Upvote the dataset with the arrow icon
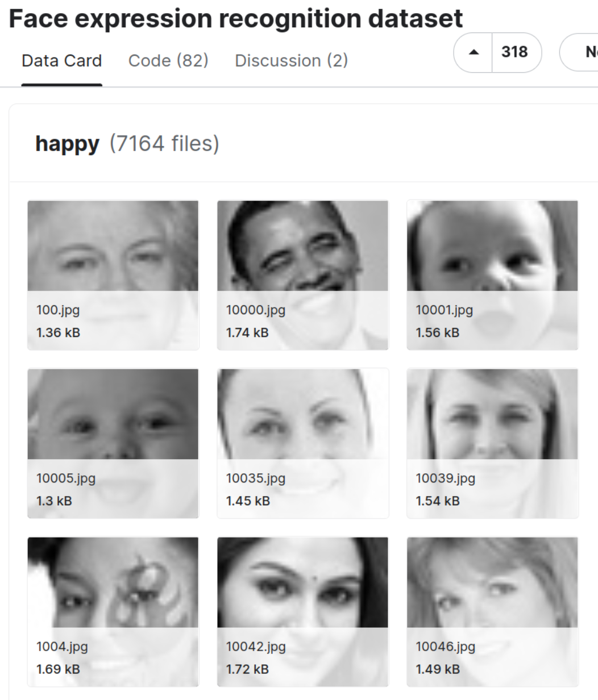This screenshot has width=598, height=700. click(473, 52)
